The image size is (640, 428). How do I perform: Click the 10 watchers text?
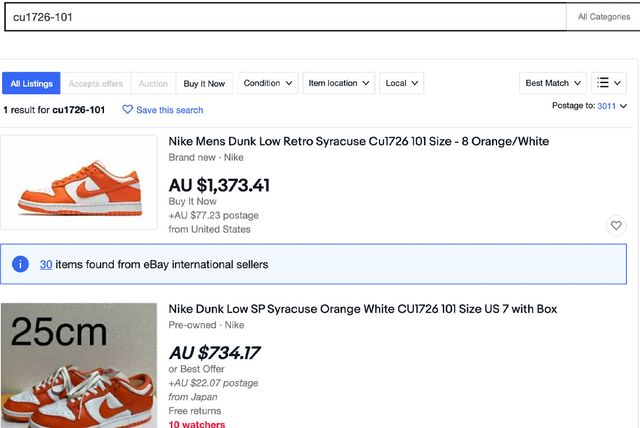tap(197, 424)
